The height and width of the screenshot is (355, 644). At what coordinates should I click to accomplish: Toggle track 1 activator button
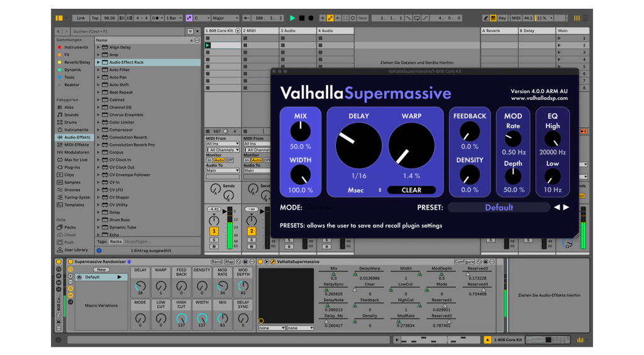pos(214,231)
